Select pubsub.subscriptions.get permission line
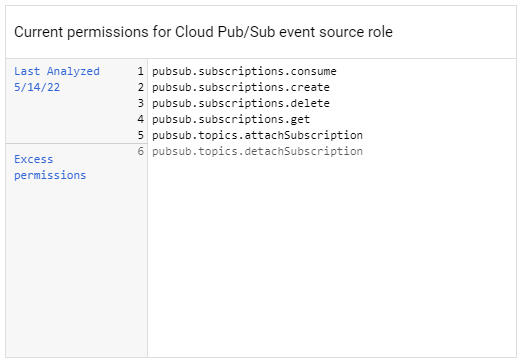Image resolution: width=525 pixels, height=363 pixels. [x=231, y=119]
